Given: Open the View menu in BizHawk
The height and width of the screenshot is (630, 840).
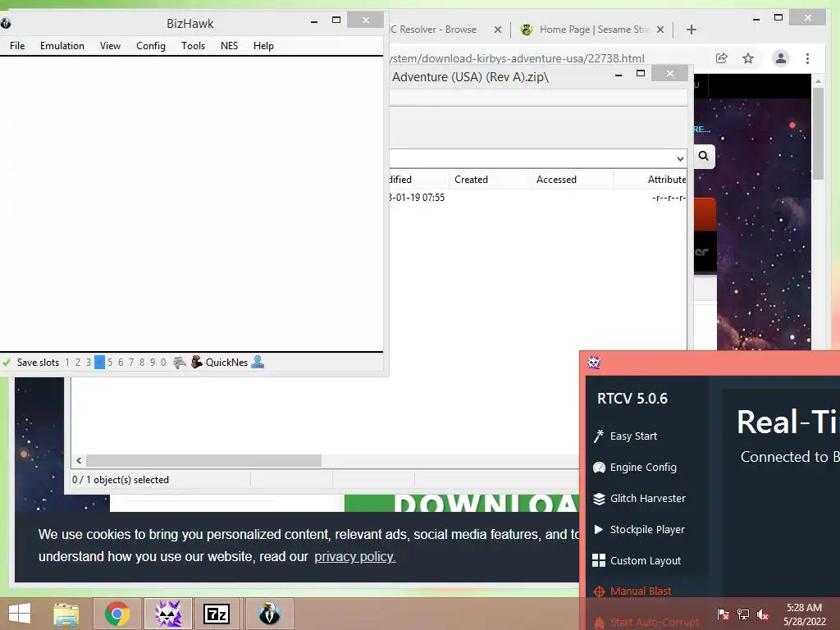Looking at the screenshot, I should [110, 46].
